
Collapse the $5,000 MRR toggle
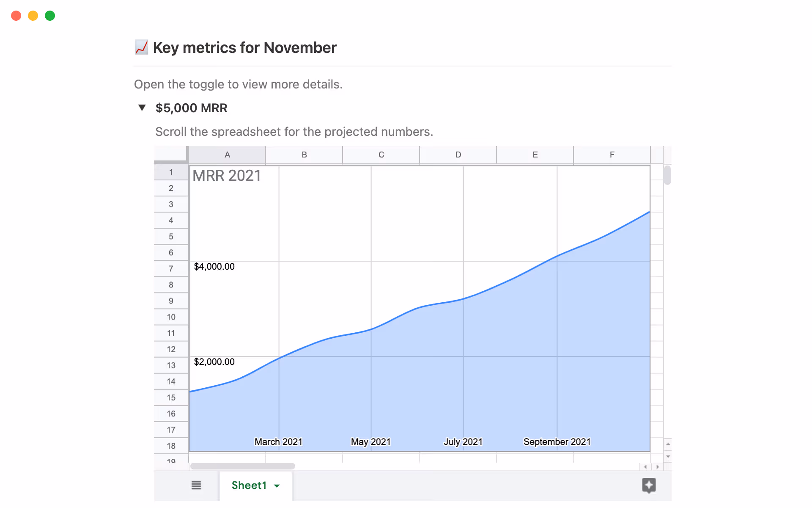[x=142, y=108]
